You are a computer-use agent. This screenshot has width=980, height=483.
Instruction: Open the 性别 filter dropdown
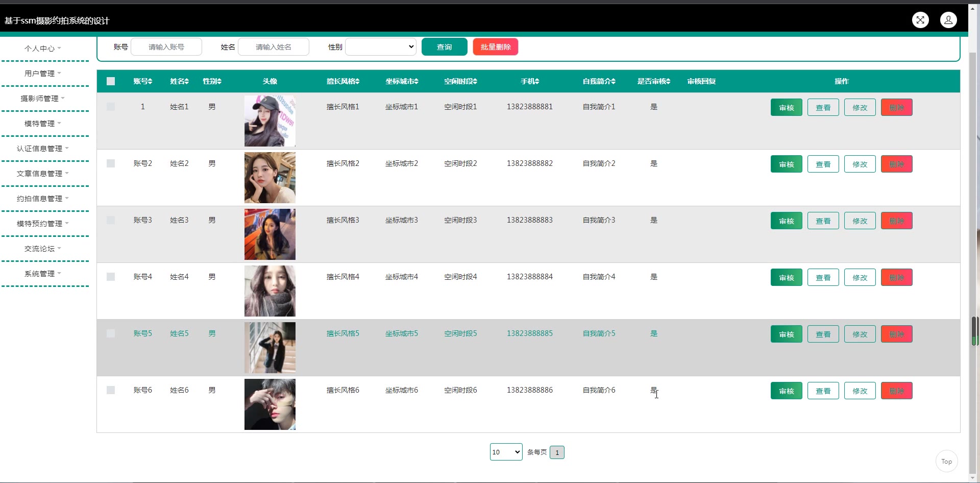click(381, 47)
